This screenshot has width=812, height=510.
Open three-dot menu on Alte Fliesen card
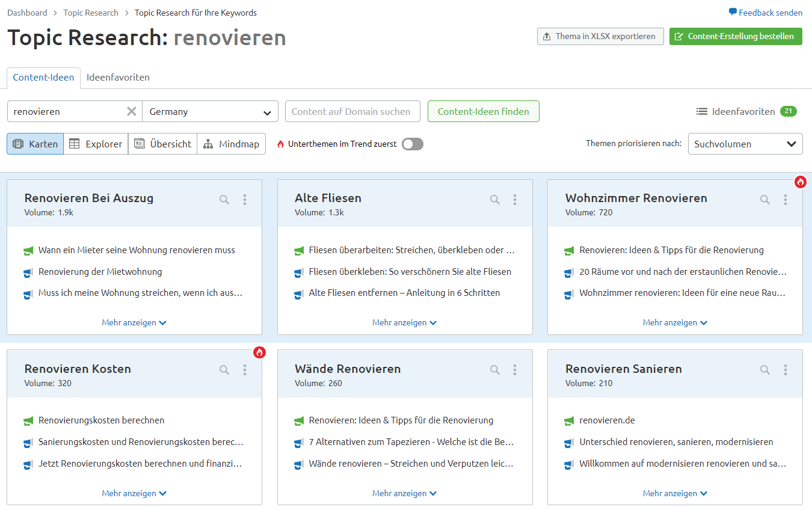point(515,200)
